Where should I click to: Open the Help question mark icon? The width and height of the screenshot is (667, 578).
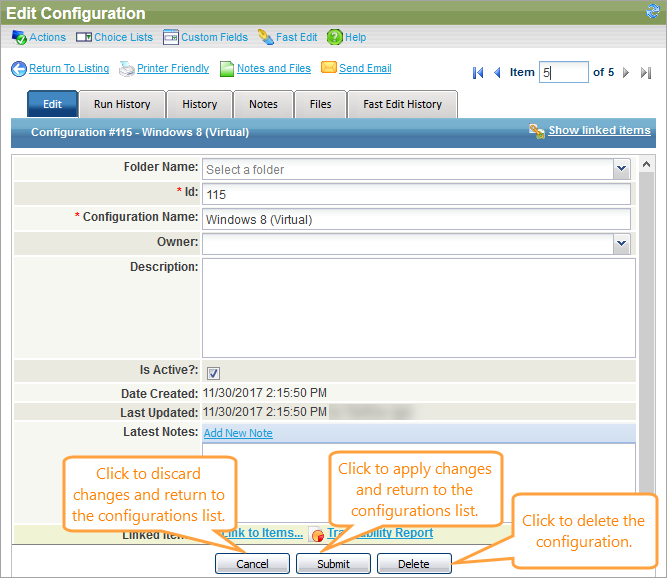334,37
